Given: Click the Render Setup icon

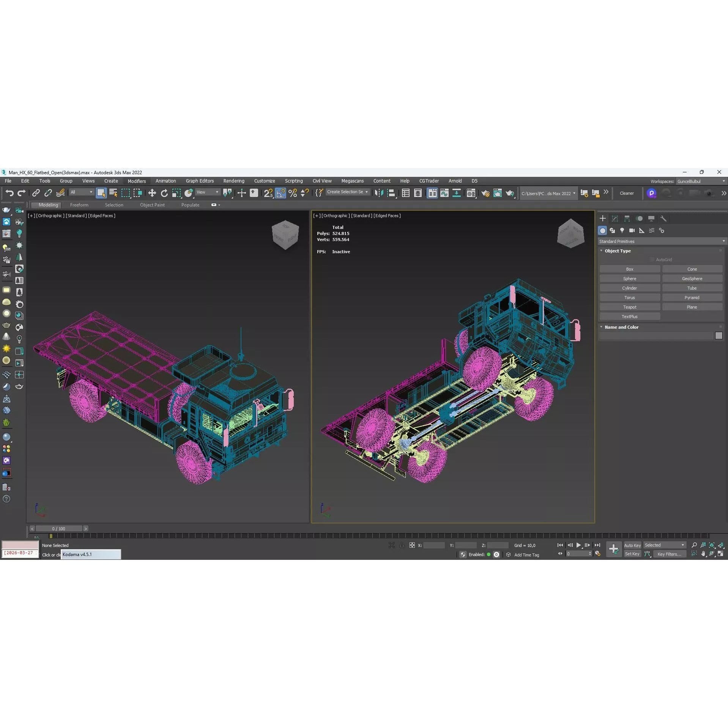Looking at the screenshot, I should coord(486,193).
